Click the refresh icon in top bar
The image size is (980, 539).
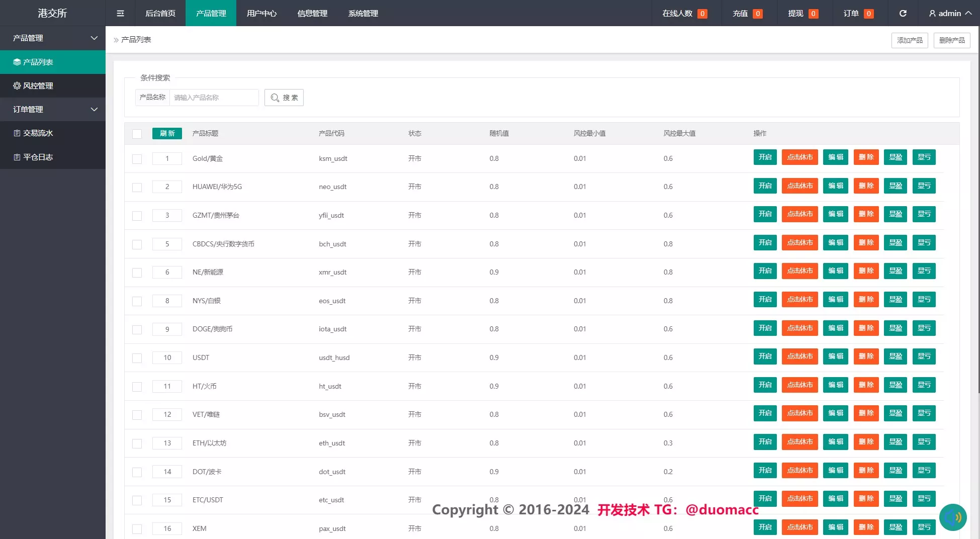coord(903,13)
